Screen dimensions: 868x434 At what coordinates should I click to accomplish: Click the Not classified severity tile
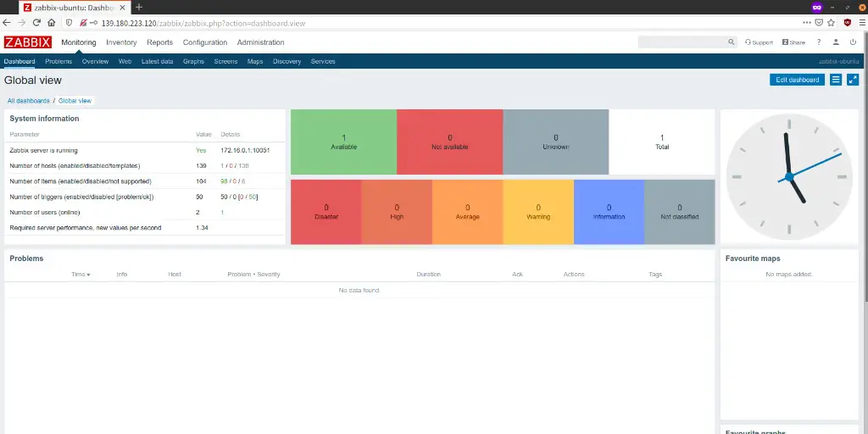tap(680, 211)
